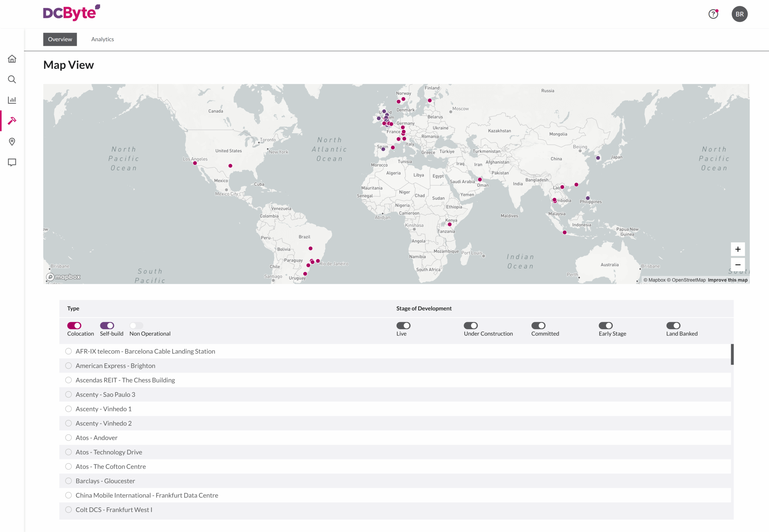Select the Search icon in sidebar
Screen dimensions: 769x532
pyautogui.click(x=12, y=80)
